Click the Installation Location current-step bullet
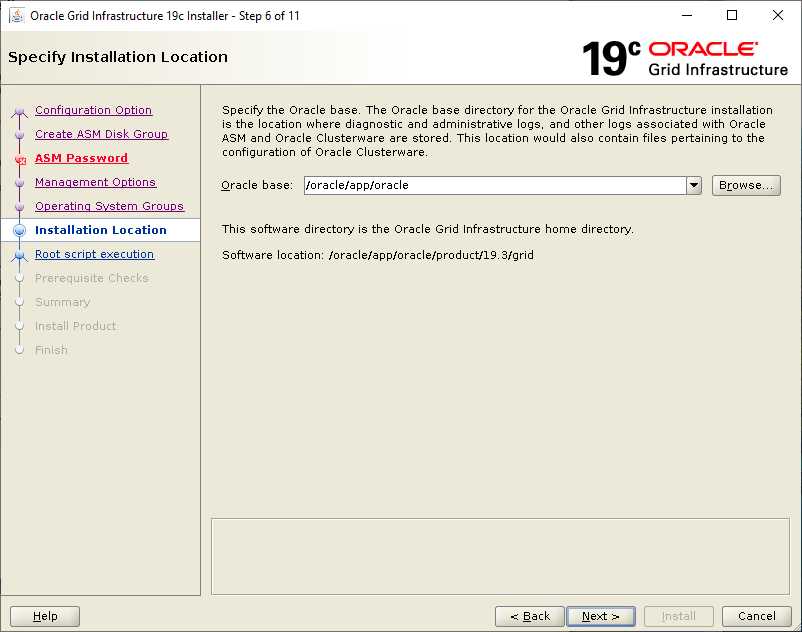This screenshot has width=802, height=632. pos(19,231)
